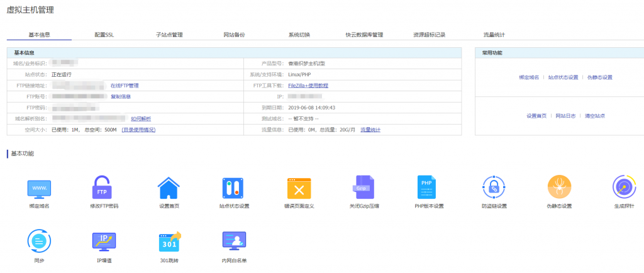644x273 pixels.
Task: Open the 伪静态设置 spider icon
Action: [559, 188]
